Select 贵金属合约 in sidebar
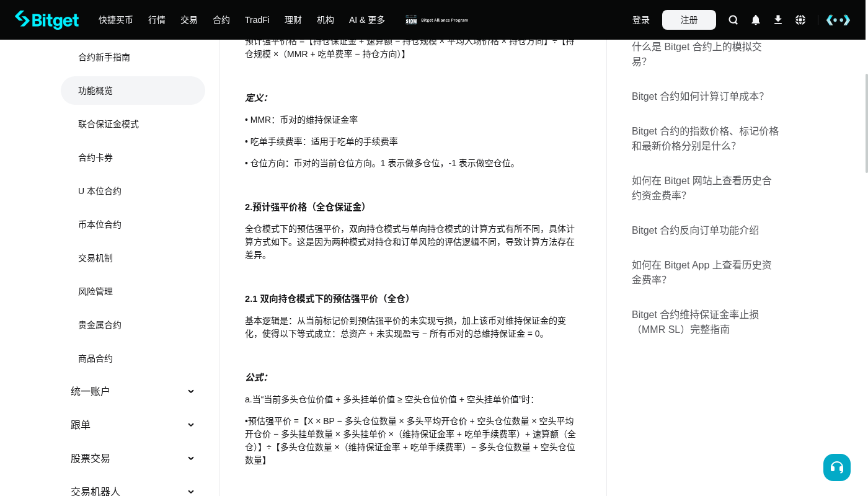 click(x=133, y=325)
